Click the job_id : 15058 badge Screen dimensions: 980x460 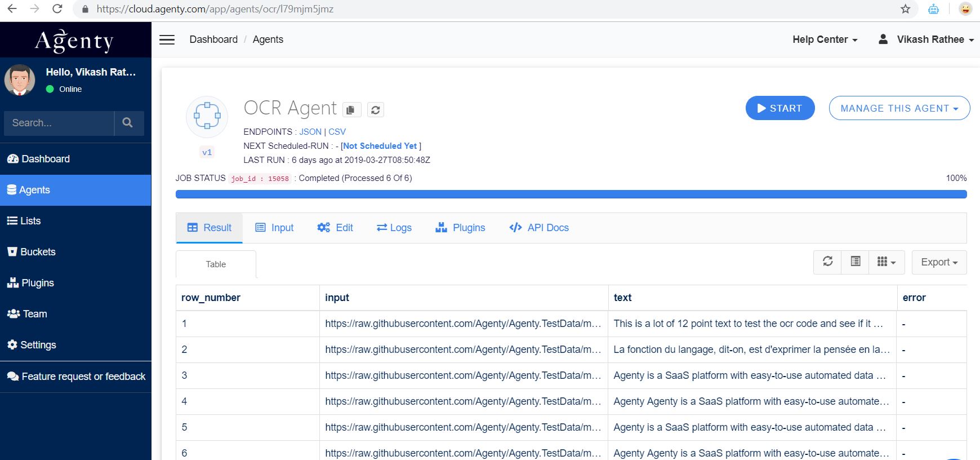click(x=260, y=179)
